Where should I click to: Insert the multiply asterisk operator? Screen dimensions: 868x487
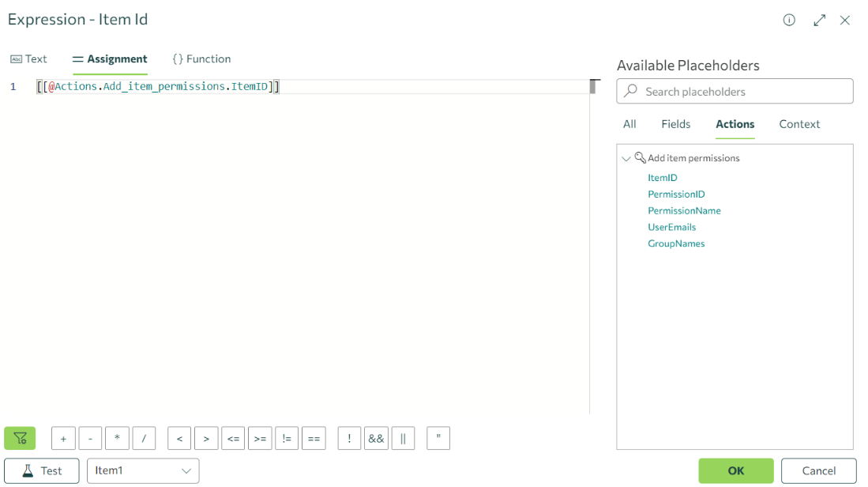pyautogui.click(x=118, y=438)
